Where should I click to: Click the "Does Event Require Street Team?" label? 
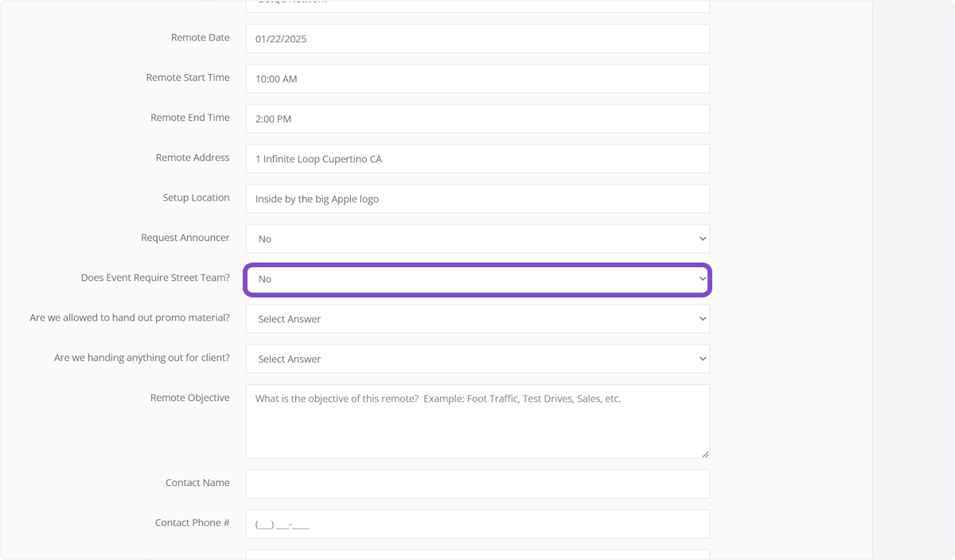coord(155,278)
